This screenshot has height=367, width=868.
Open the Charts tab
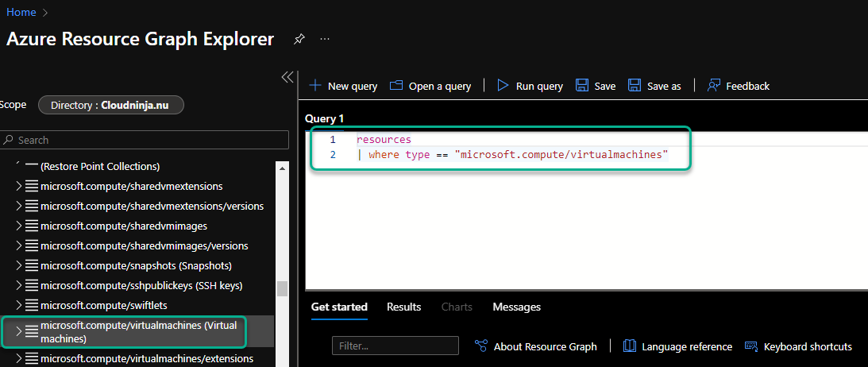pos(457,307)
